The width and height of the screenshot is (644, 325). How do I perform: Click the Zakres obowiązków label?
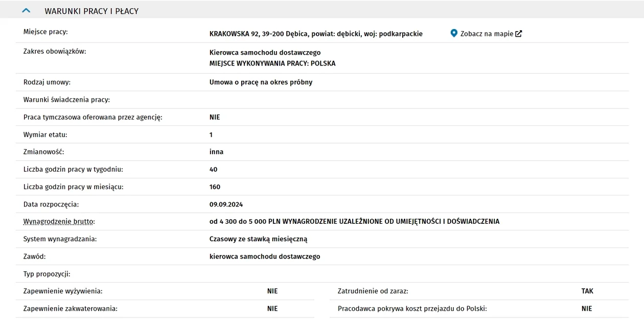(x=55, y=51)
